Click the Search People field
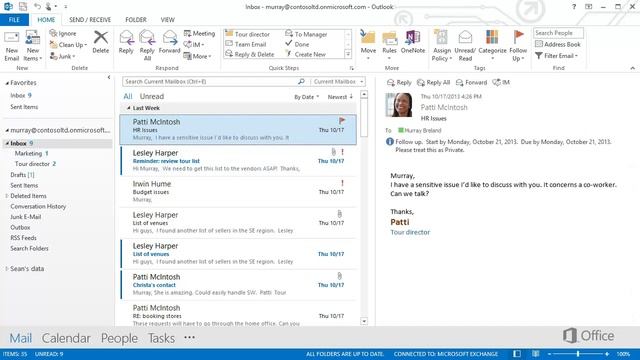Image resolution: width=640 pixels, height=360 pixels. pos(558,33)
